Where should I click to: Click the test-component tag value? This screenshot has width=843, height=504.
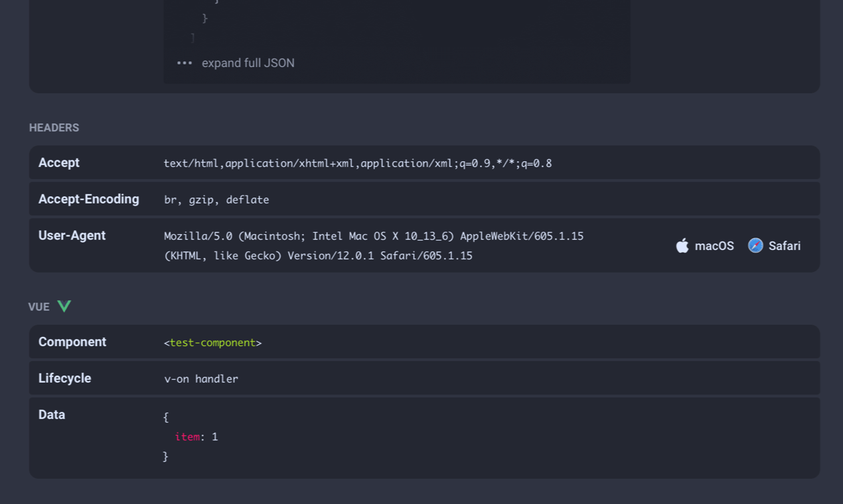tap(212, 343)
